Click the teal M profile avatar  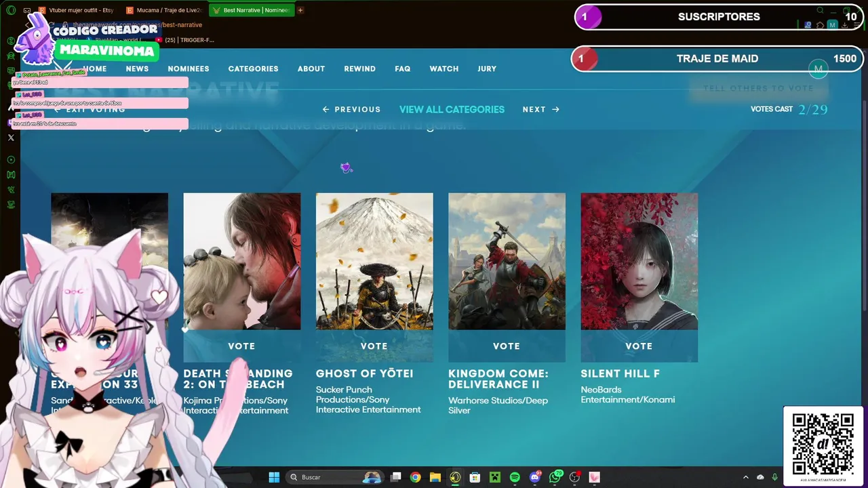click(818, 68)
